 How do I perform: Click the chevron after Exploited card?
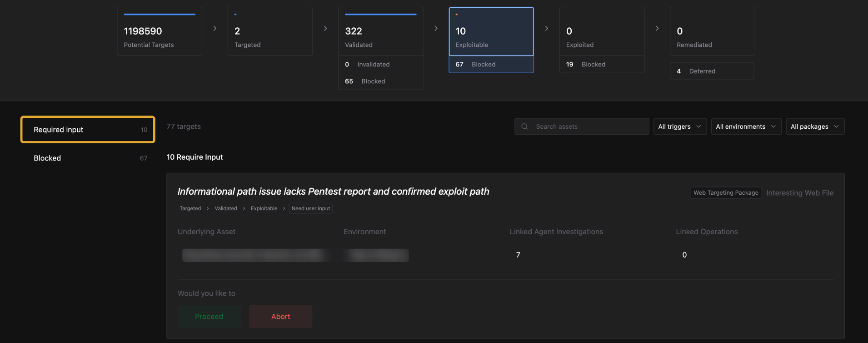657,28
